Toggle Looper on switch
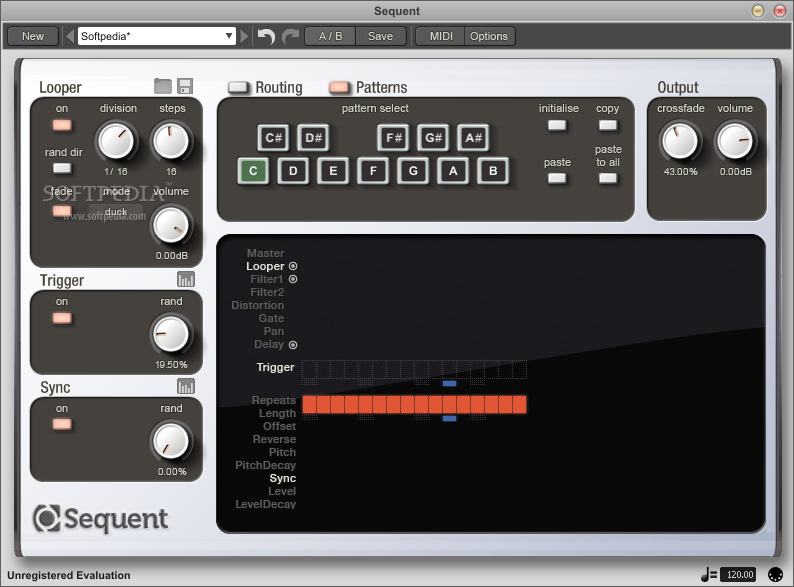794x587 pixels. [62, 125]
